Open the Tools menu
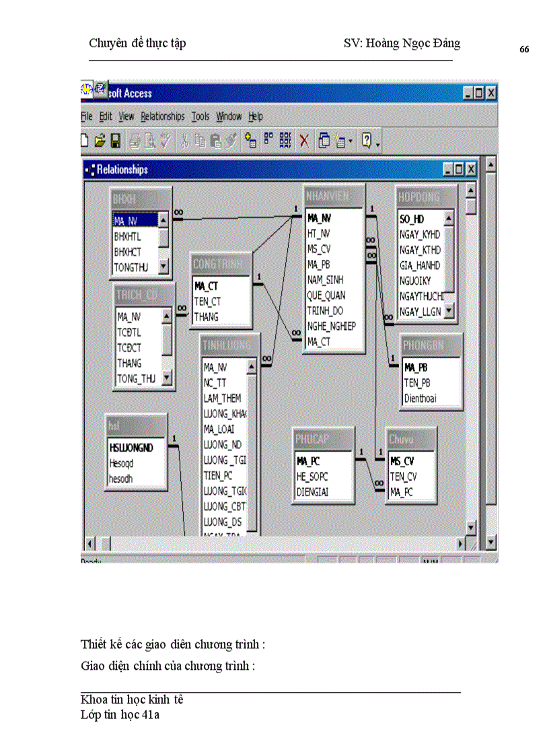 199,116
